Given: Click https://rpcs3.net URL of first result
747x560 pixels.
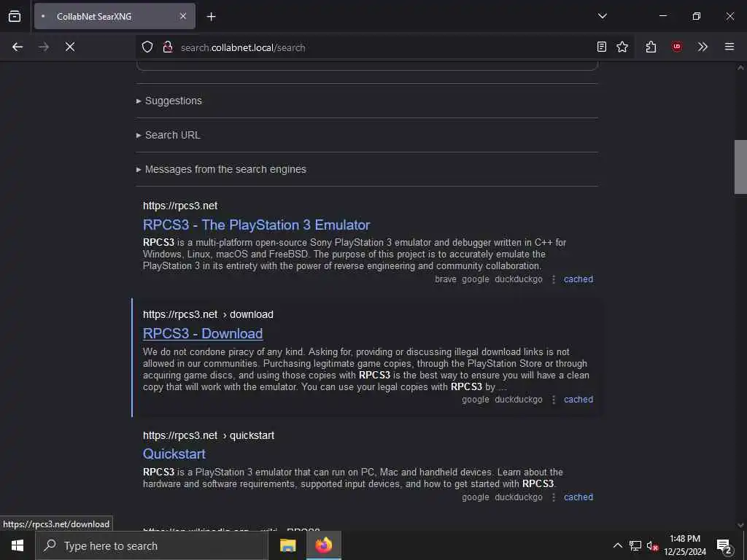Looking at the screenshot, I should (x=180, y=206).
